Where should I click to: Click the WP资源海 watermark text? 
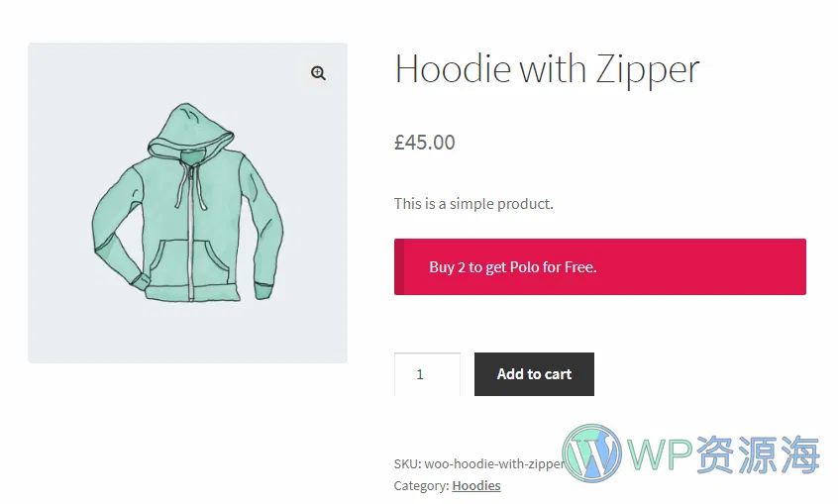pos(724,454)
